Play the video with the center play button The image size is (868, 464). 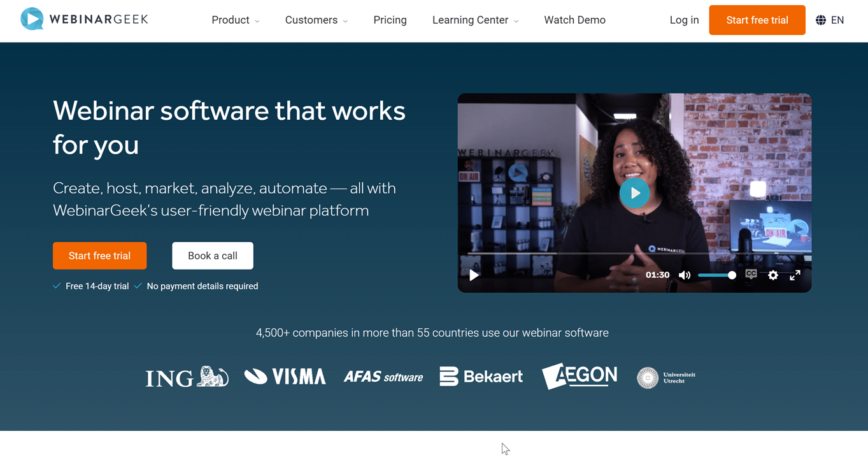pos(634,192)
